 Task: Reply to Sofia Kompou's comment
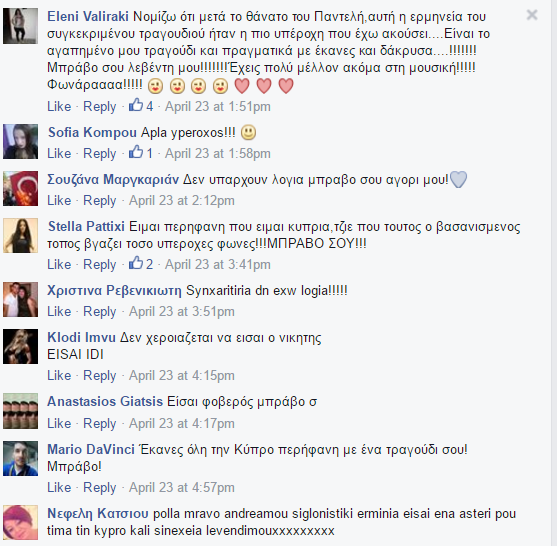tap(99, 154)
